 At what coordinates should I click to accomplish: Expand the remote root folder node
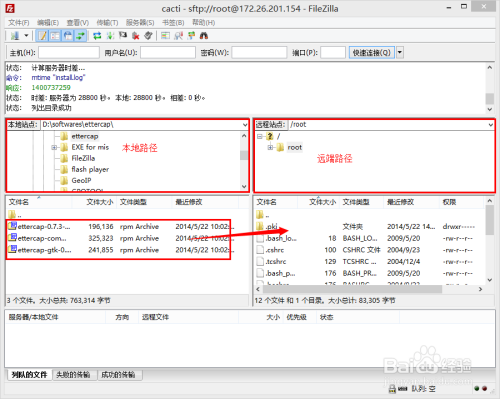tap(270, 147)
